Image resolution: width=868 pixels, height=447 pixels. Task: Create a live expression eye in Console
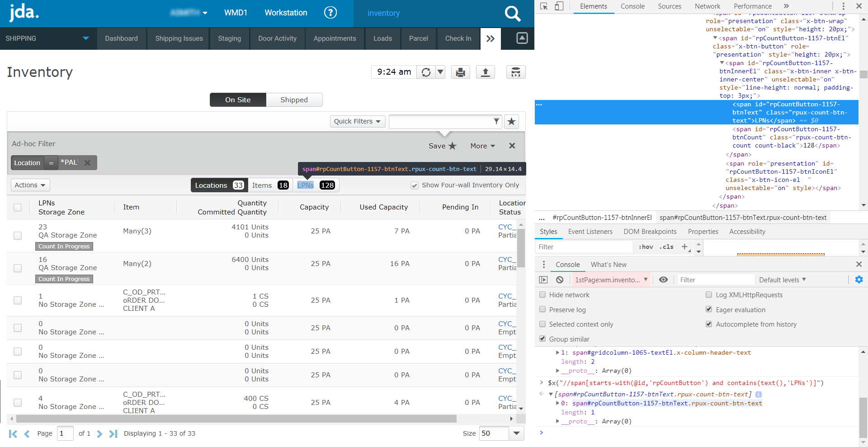[663, 280]
